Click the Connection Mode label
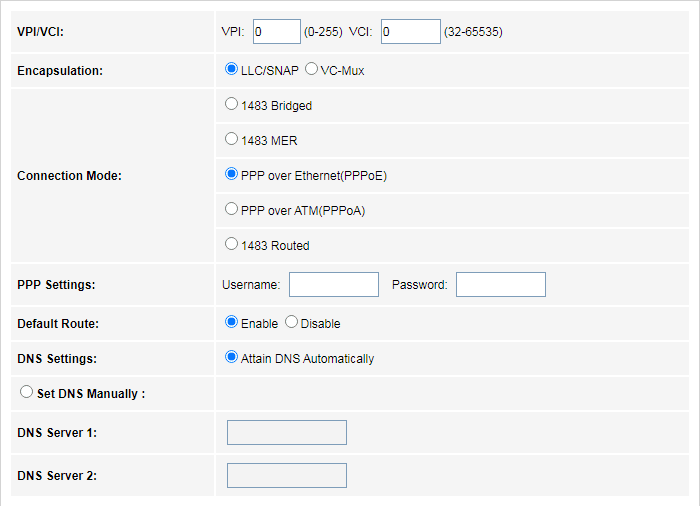The width and height of the screenshot is (700, 506). 70,176
